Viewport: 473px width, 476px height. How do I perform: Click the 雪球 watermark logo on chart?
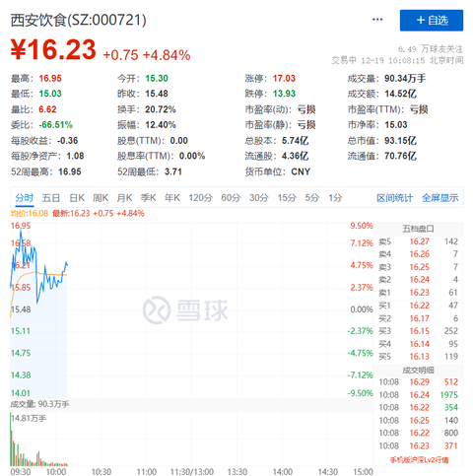tap(185, 309)
